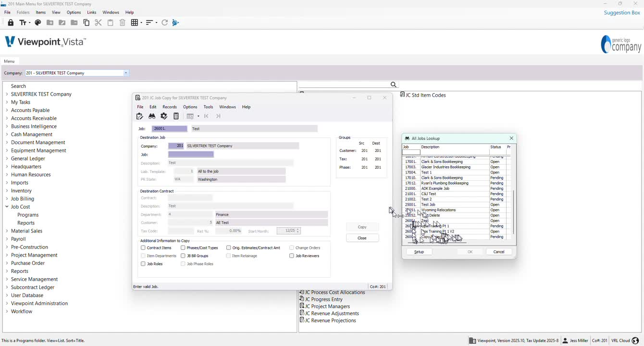Click the grid view icon in main toolbar
This screenshot has width=644, height=346.
tap(135, 23)
